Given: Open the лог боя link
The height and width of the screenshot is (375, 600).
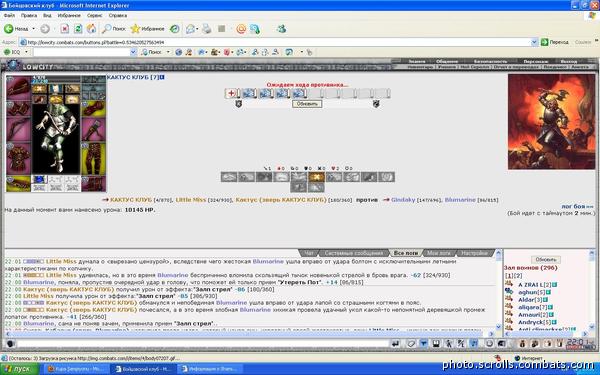Looking at the screenshot, I should [x=577, y=206].
